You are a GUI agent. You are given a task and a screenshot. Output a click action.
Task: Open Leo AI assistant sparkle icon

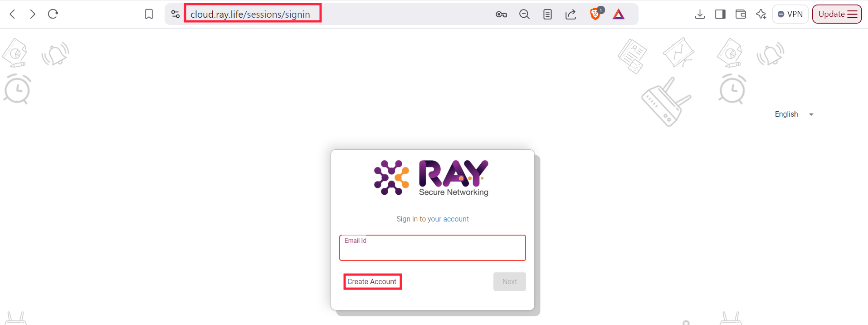pos(761,15)
